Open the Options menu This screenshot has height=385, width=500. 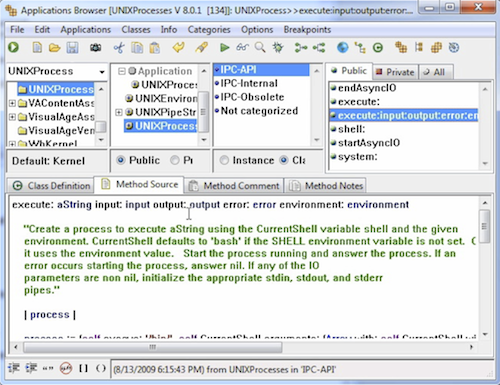(x=257, y=30)
